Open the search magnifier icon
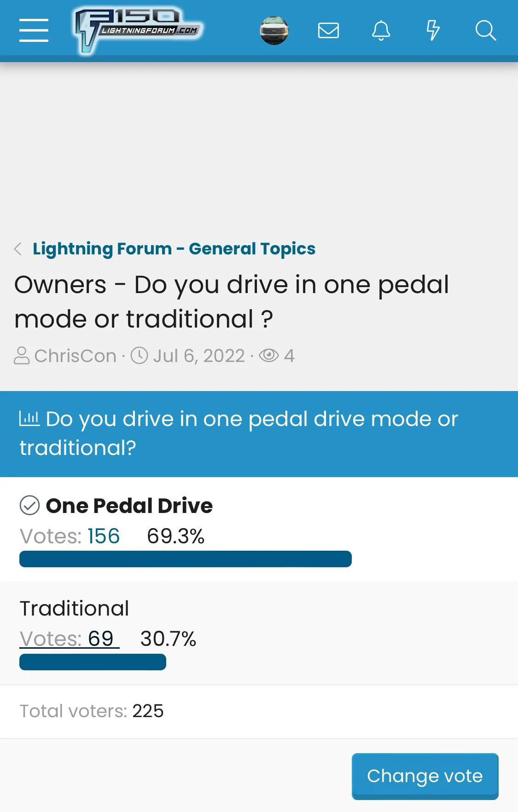518x812 pixels. click(485, 31)
